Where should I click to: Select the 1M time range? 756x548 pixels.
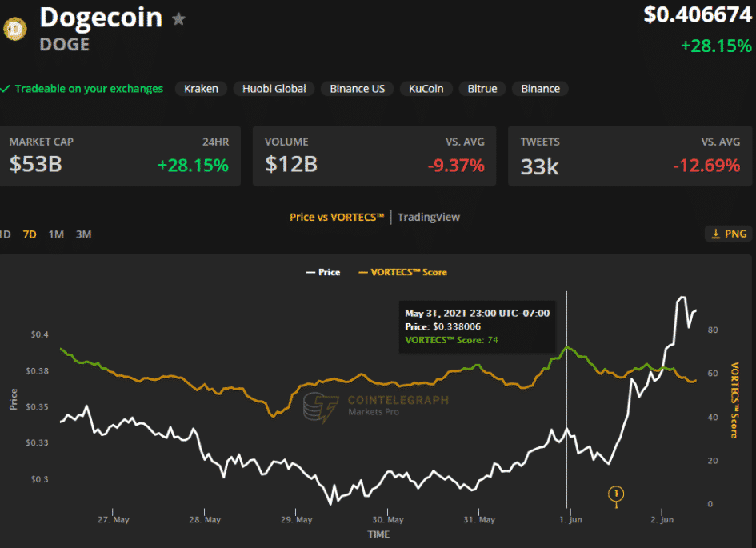(x=56, y=234)
